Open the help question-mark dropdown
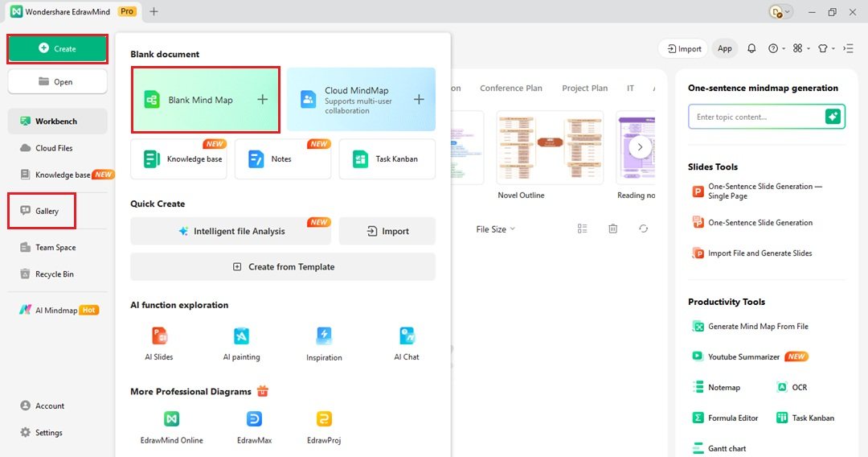Screen dimensions: 868x457 tap(776, 49)
